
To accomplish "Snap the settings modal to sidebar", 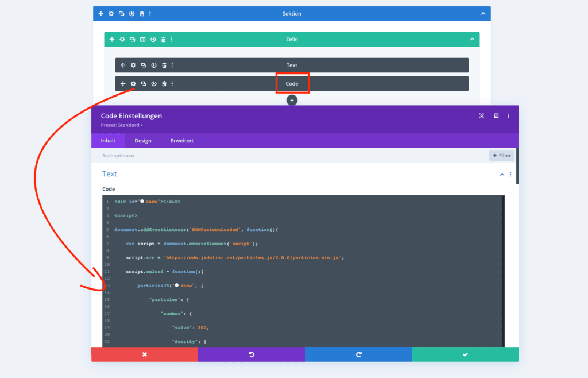I will point(496,115).
